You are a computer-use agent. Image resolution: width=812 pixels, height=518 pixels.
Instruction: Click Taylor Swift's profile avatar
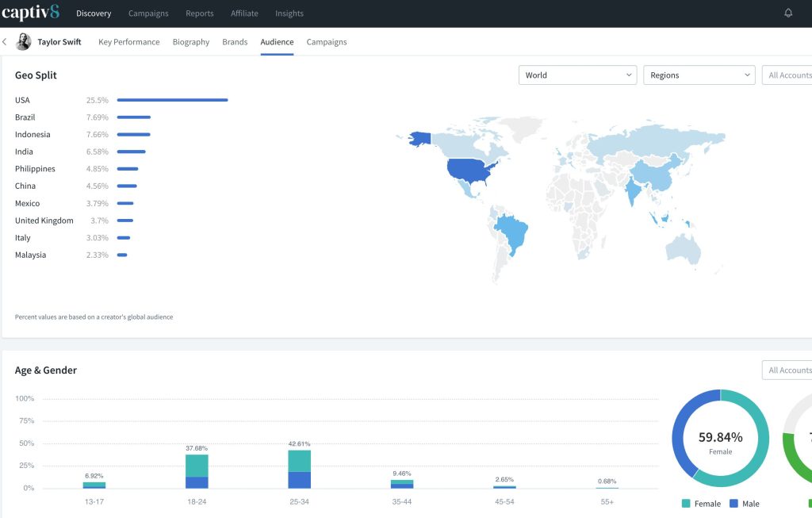[x=23, y=41]
